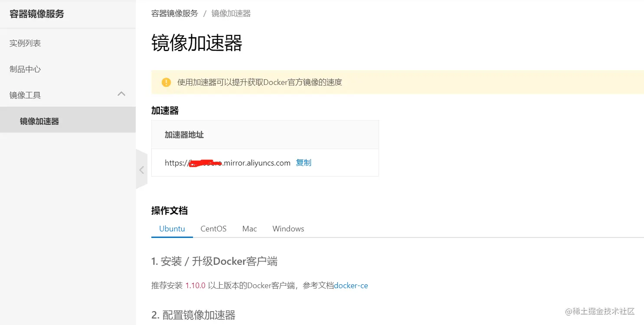Collapse the left navigation panel arrow
The width and height of the screenshot is (644, 325).
[141, 169]
